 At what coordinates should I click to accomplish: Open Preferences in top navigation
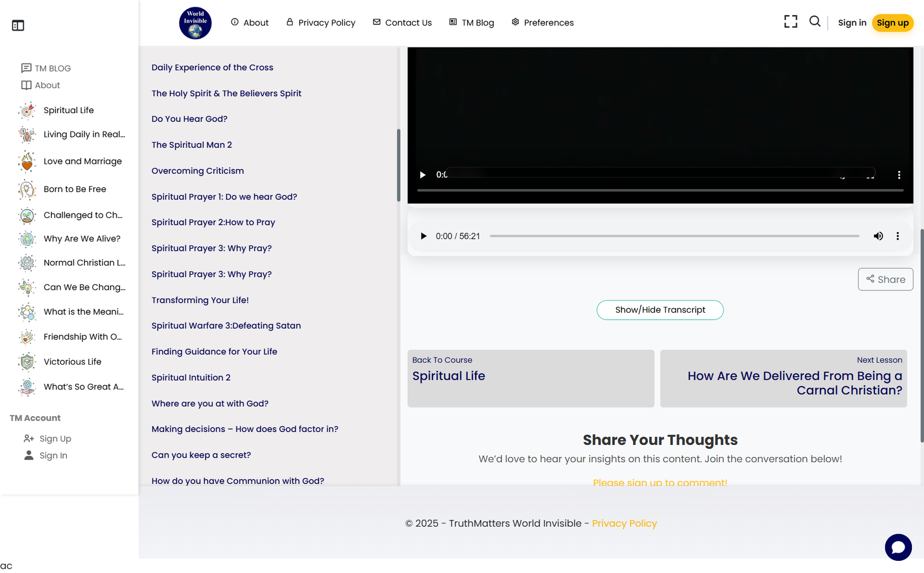coord(542,23)
